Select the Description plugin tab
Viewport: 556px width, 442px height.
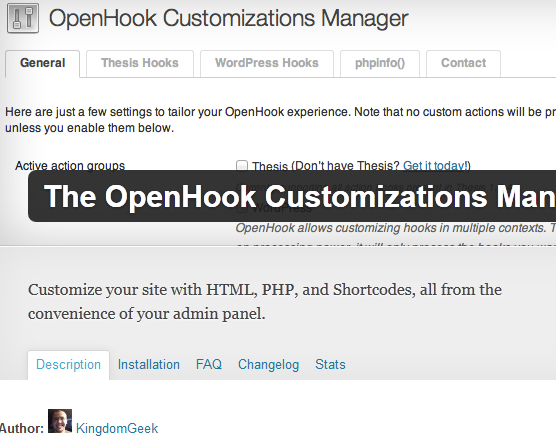(68, 365)
